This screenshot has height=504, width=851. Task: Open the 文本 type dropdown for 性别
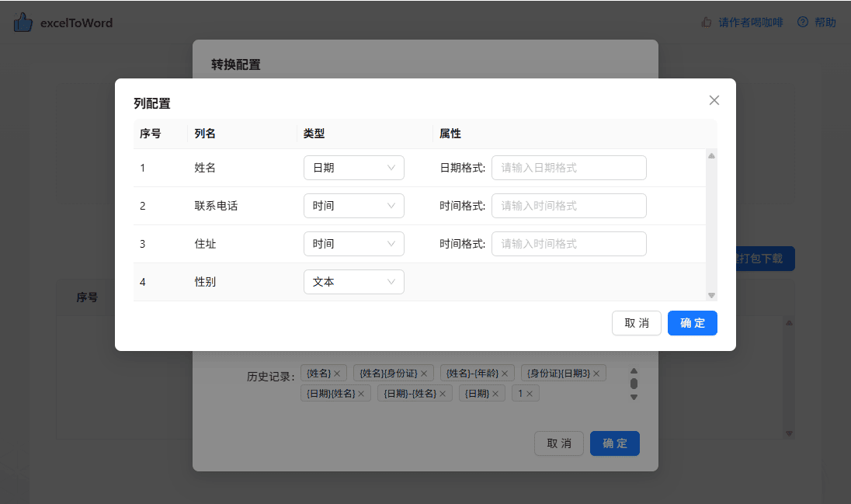click(x=354, y=282)
